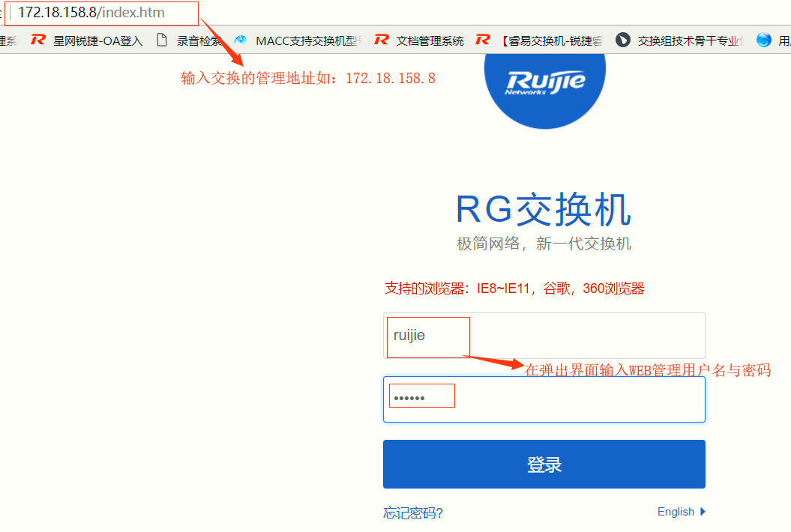The height and width of the screenshot is (532, 791).
Task: Click the browser address bar showing 172.18.158.8/index.htm
Action: coord(102,13)
